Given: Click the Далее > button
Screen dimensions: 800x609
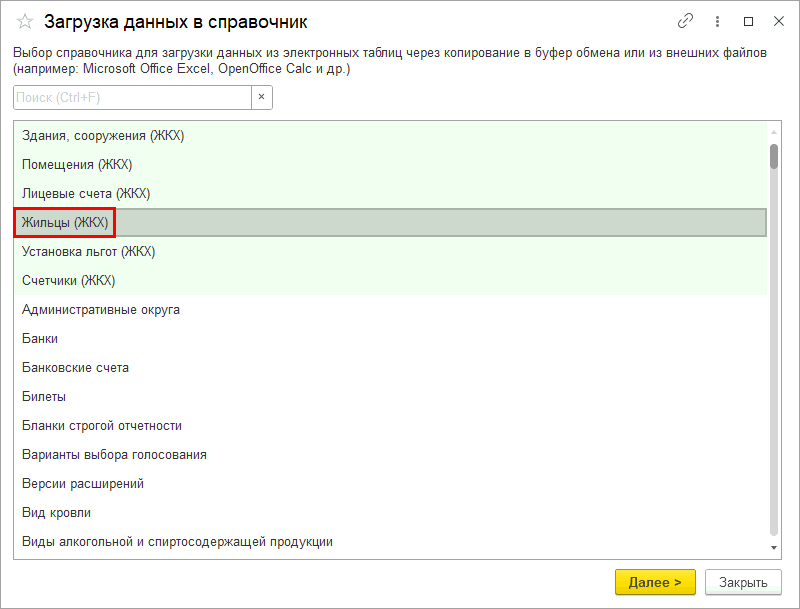Looking at the screenshot, I should click(x=655, y=582).
